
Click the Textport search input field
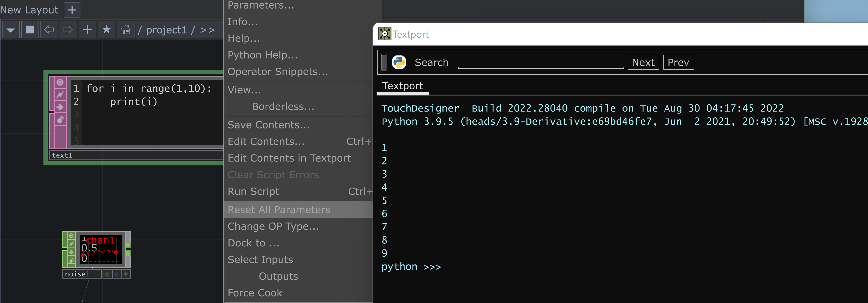[x=541, y=62]
